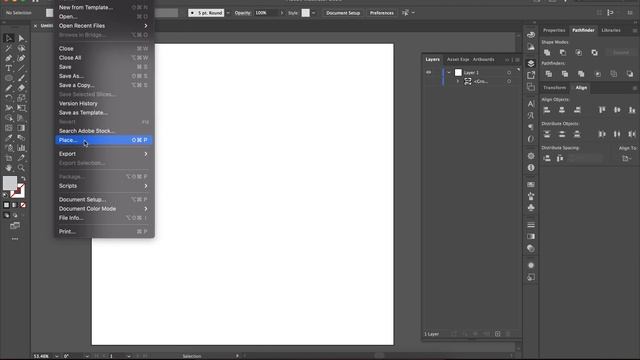Click Minus Back pathfinder icon
This screenshot has width=640, height=360.
[630, 74]
